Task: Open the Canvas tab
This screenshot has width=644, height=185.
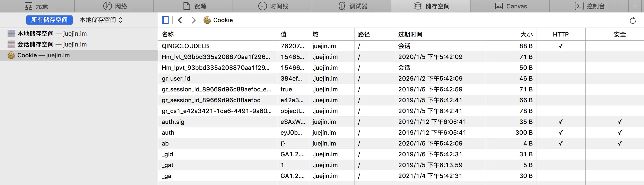Action: pyautogui.click(x=510, y=6)
